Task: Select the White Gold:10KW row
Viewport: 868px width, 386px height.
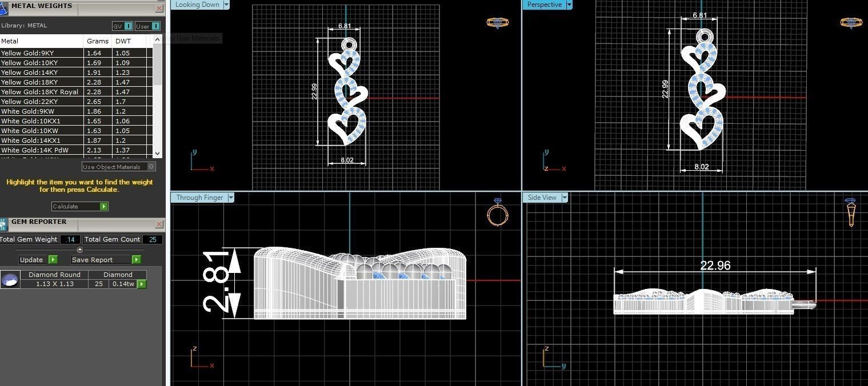Action: coord(76,131)
